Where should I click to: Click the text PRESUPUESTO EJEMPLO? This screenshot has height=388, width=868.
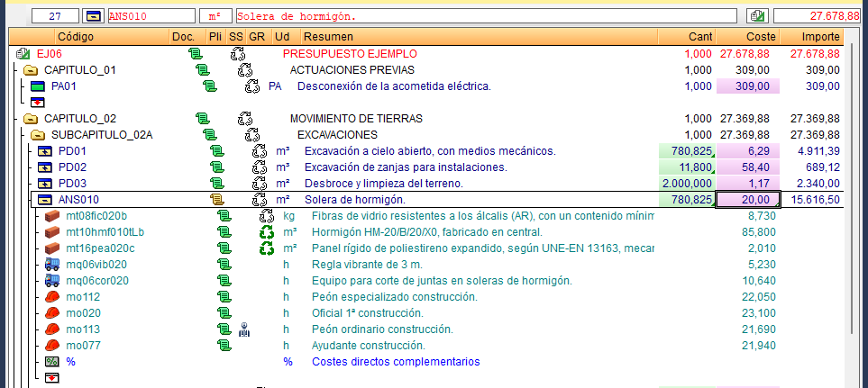[350, 54]
